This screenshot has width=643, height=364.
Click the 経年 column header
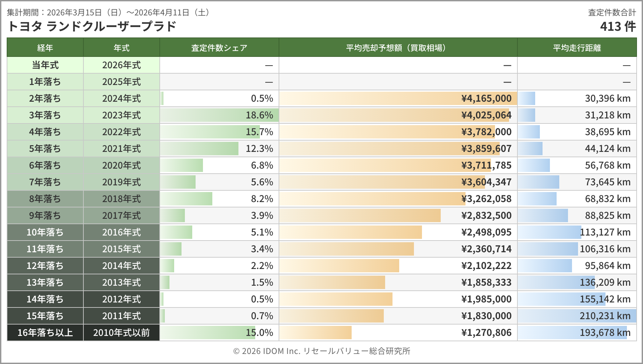tap(45, 48)
